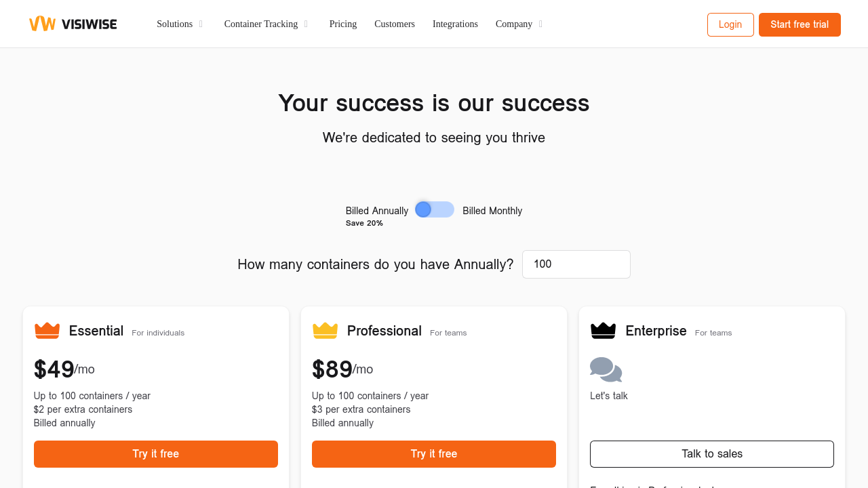Screen dimensions: 868x488
Task: Click Try it free under Essential
Action: [156, 454]
